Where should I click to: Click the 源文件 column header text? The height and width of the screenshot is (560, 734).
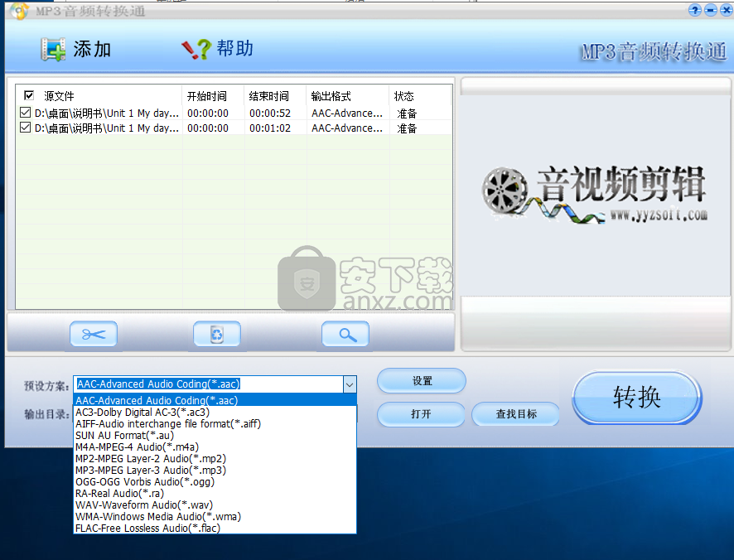click(x=59, y=96)
